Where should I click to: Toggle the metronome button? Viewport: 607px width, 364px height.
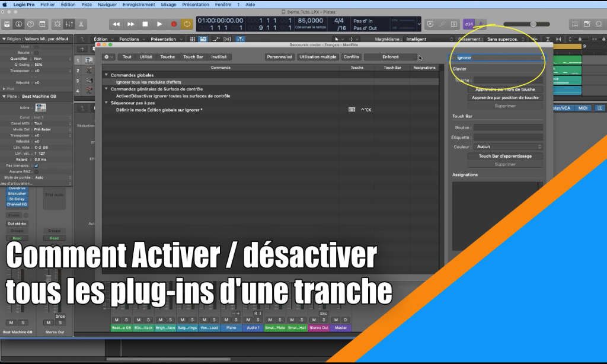[480, 24]
